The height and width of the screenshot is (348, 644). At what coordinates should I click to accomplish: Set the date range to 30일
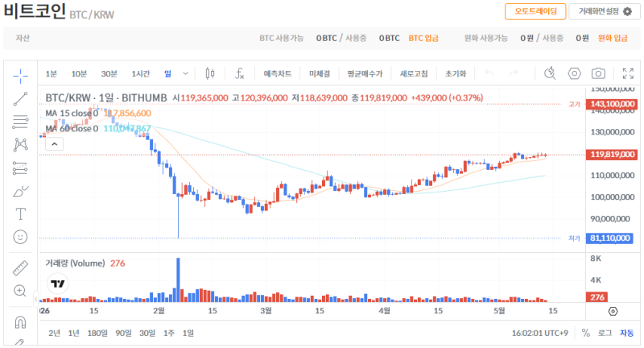pos(147,333)
